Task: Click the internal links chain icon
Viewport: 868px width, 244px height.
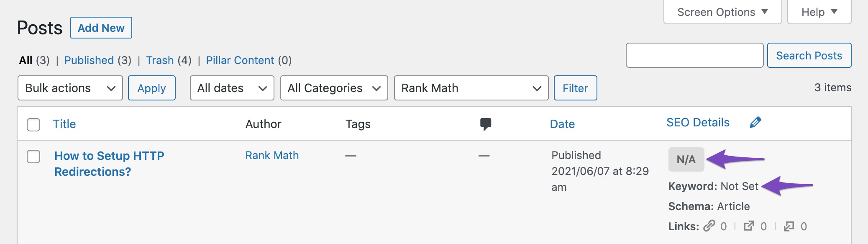Action: click(x=709, y=226)
